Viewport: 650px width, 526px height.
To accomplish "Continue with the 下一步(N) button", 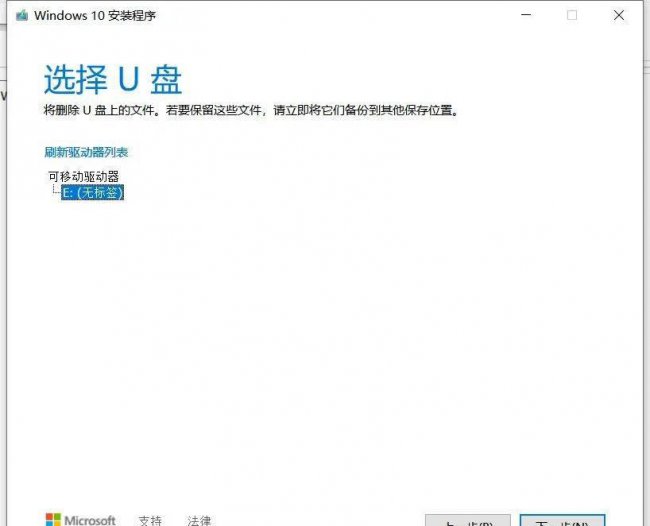I will [563, 521].
